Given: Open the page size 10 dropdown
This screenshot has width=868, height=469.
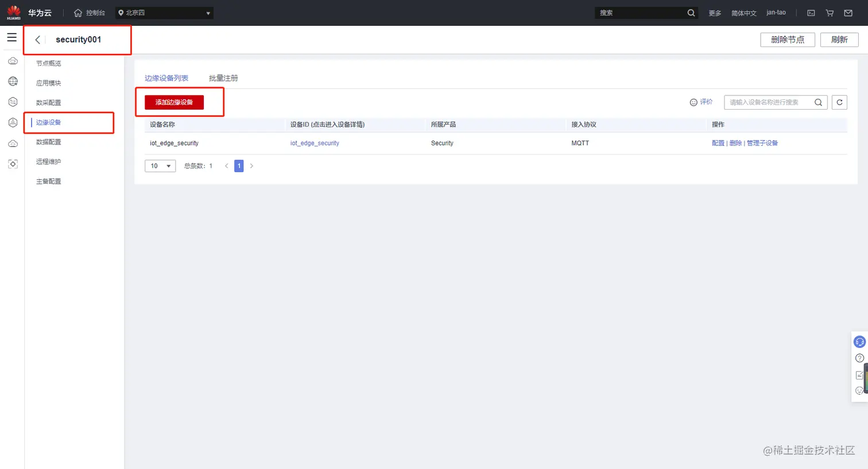Looking at the screenshot, I should (x=160, y=166).
